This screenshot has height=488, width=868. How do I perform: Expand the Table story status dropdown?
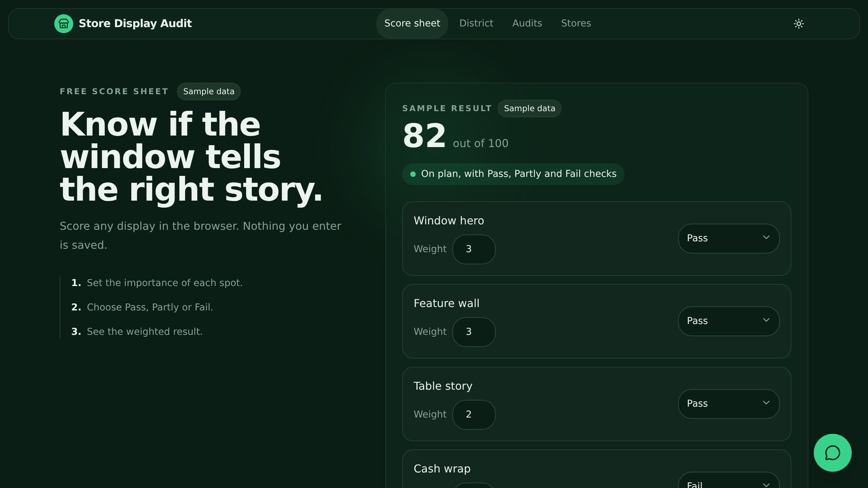[x=729, y=404]
